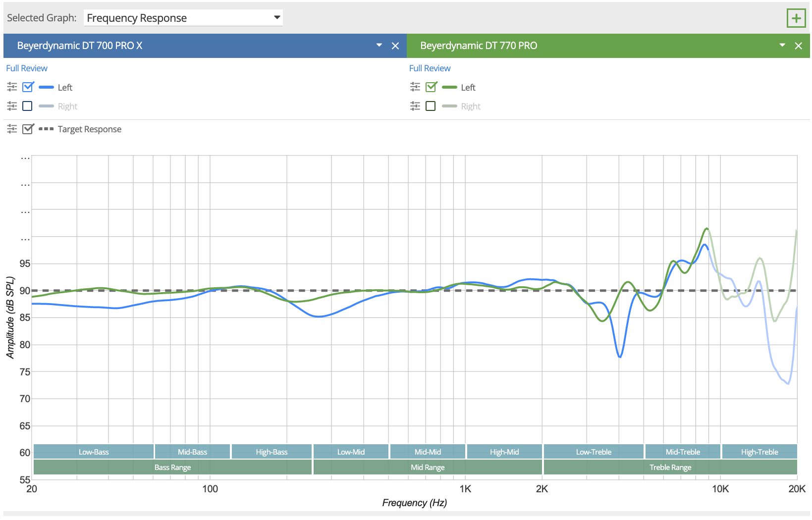Click the High-Mid range label
The height and width of the screenshot is (520, 812).
point(505,452)
